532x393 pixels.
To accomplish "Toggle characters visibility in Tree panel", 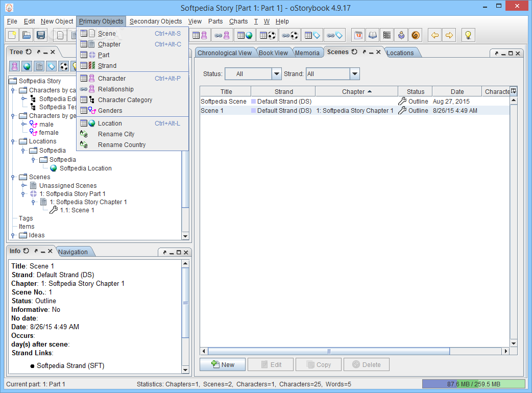I will (15, 66).
